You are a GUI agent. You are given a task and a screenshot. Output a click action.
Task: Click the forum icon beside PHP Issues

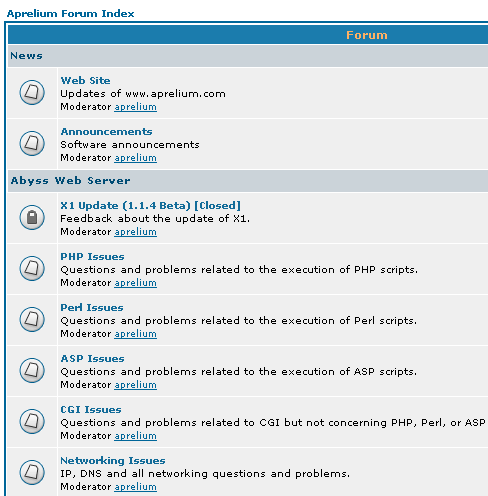[x=32, y=268]
